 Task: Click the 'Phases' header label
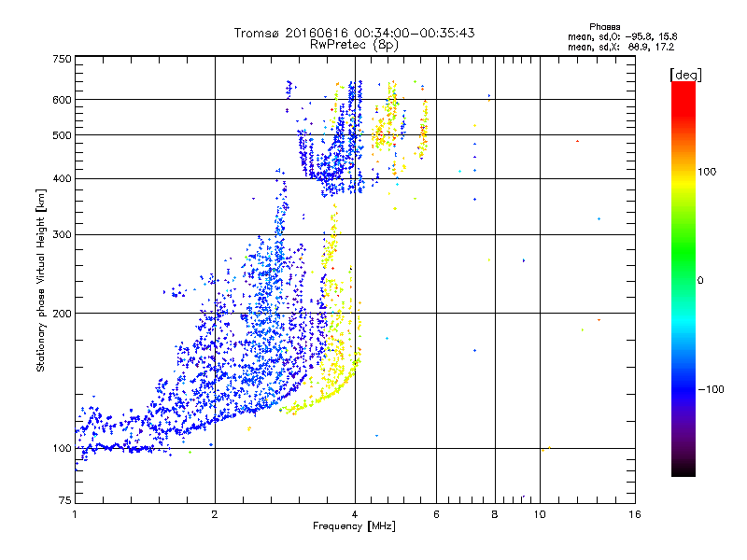click(x=604, y=27)
